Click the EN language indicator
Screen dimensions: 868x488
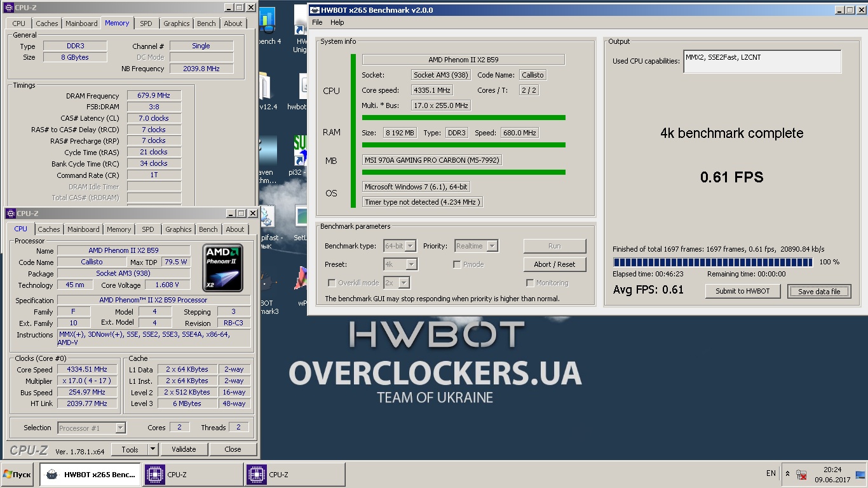click(771, 473)
